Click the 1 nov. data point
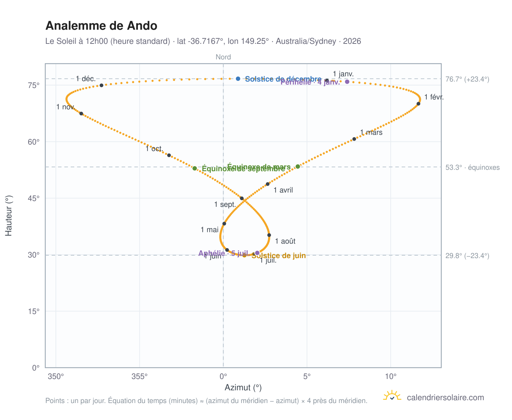The width and height of the screenshot is (512, 420). click(81, 113)
